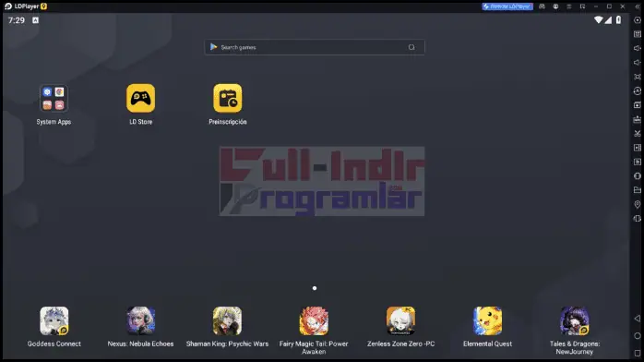The width and height of the screenshot is (644, 362).
Task: Open the gamepad icon in title bar
Action: click(x=543, y=6)
